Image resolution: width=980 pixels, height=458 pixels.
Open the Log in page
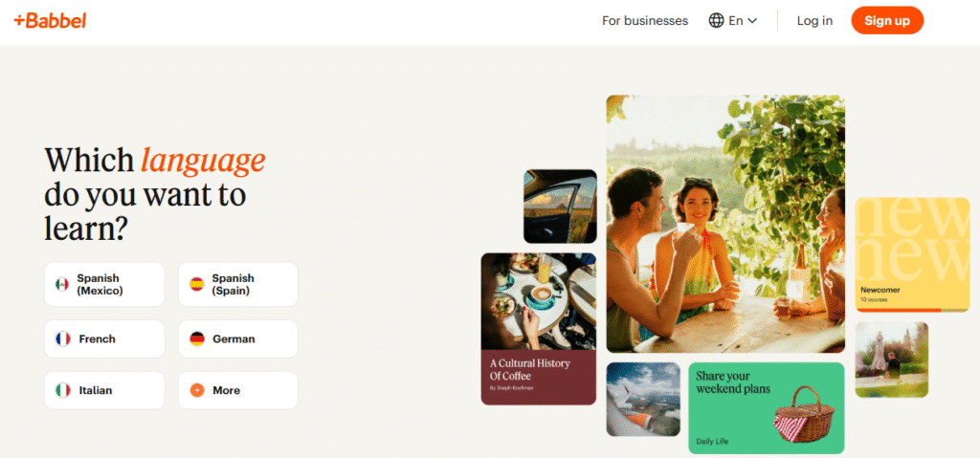pos(814,21)
